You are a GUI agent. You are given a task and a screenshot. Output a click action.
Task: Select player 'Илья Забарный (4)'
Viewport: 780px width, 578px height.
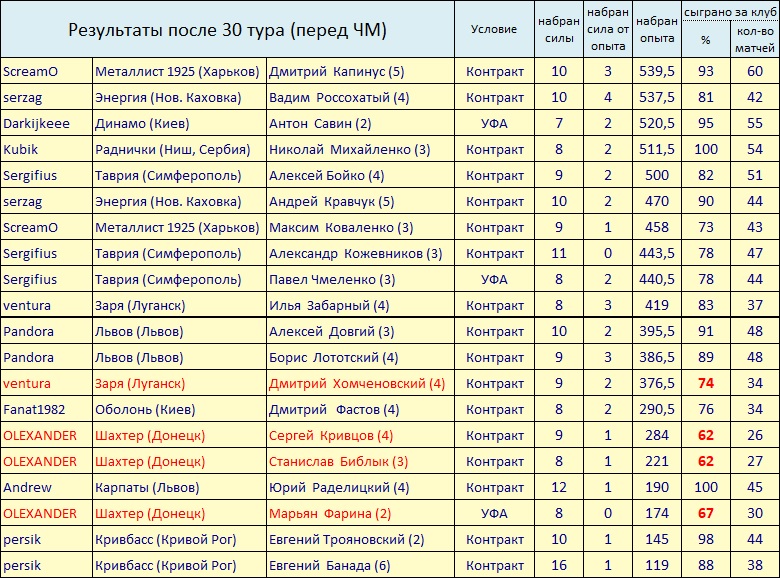tap(329, 305)
